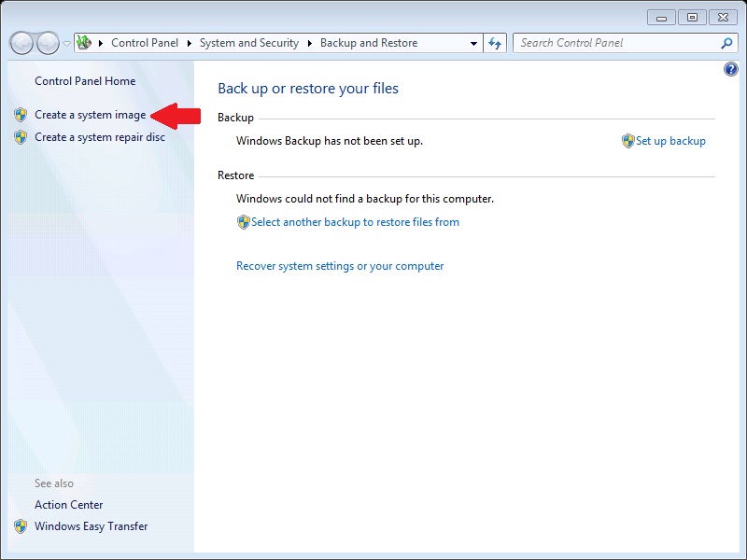Open Recover system settings or your computer
This screenshot has height=560, width=747.
pos(340,266)
